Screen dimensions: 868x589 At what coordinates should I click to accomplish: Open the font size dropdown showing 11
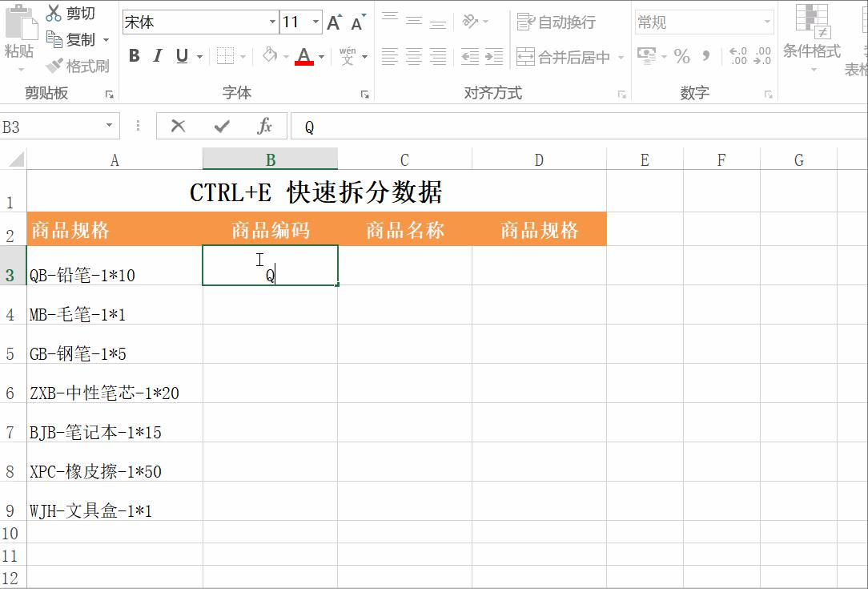(315, 22)
